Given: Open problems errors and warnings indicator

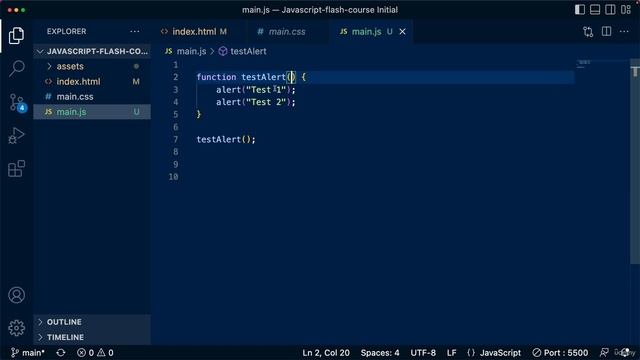Looking at the screenshot, I should [95, 353].
